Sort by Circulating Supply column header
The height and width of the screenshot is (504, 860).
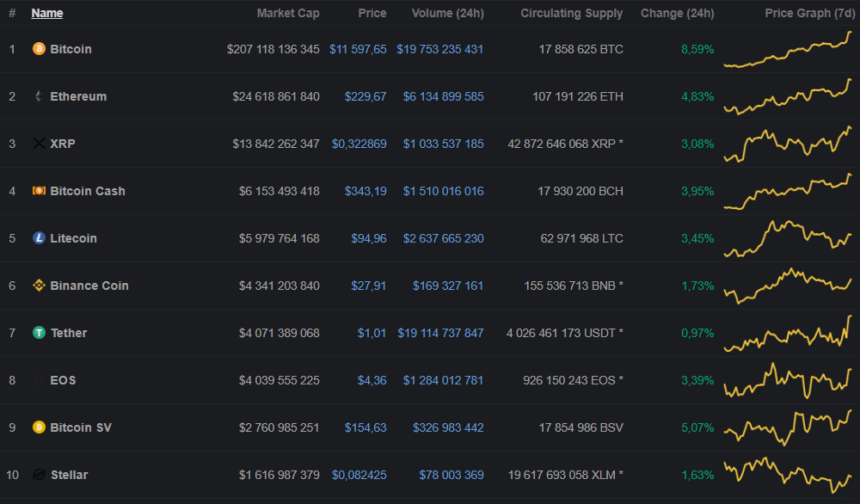coord(572,13)
